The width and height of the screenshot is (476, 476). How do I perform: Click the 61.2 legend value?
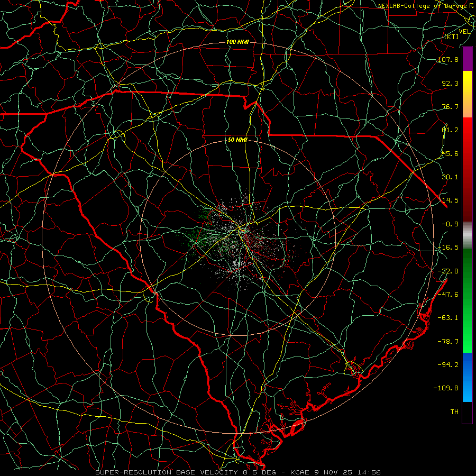450,130
